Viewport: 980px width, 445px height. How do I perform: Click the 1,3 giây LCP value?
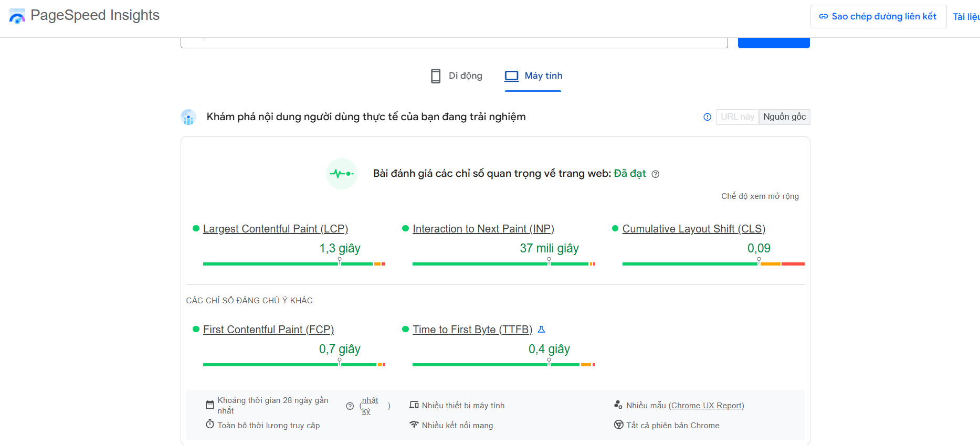pos(340,248)
